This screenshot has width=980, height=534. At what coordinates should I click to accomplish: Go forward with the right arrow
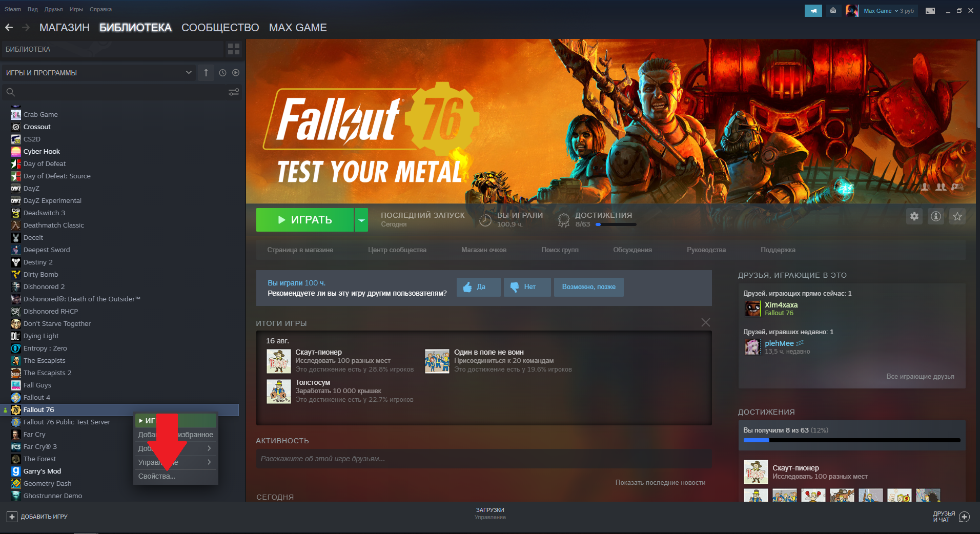click(x=26, y=28)
